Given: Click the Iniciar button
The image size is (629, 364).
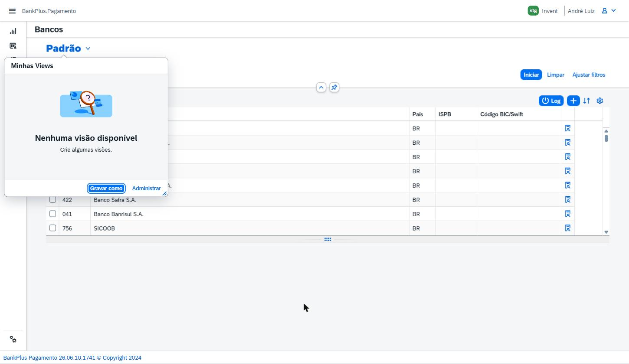Looking at the screenshot, I should click(x=531, y=75).
